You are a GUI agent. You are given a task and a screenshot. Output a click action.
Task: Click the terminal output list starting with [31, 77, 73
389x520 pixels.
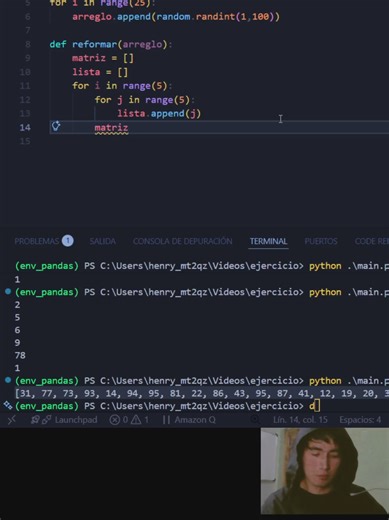[202, 393]
